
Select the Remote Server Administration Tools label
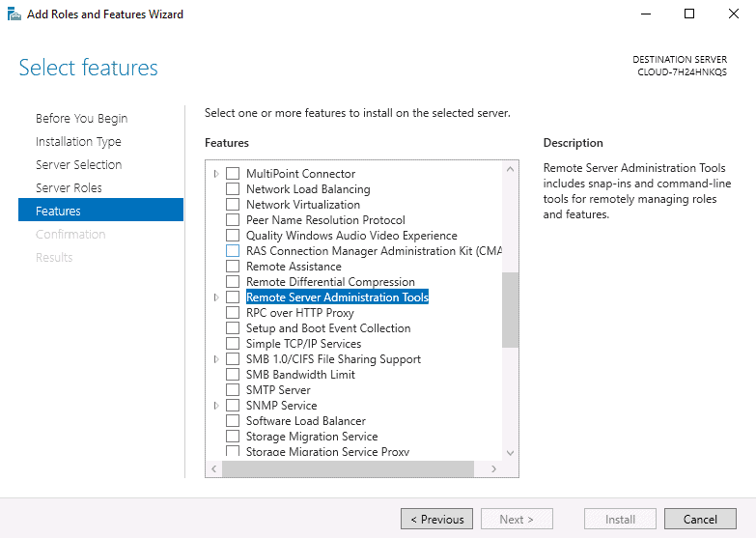[337, 297]
